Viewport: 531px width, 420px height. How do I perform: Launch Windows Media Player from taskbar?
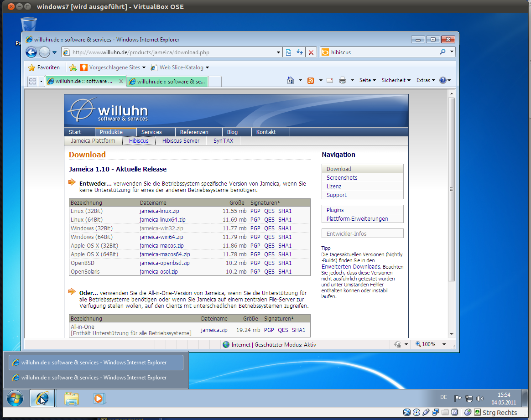[x=99, y=399]
